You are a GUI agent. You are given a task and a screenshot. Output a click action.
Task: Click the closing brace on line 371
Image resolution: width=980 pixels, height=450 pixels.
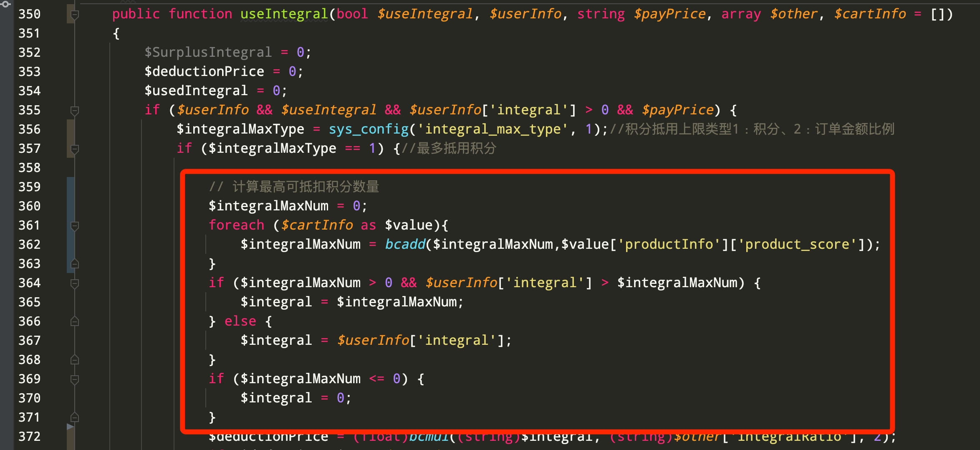[212, 417]
